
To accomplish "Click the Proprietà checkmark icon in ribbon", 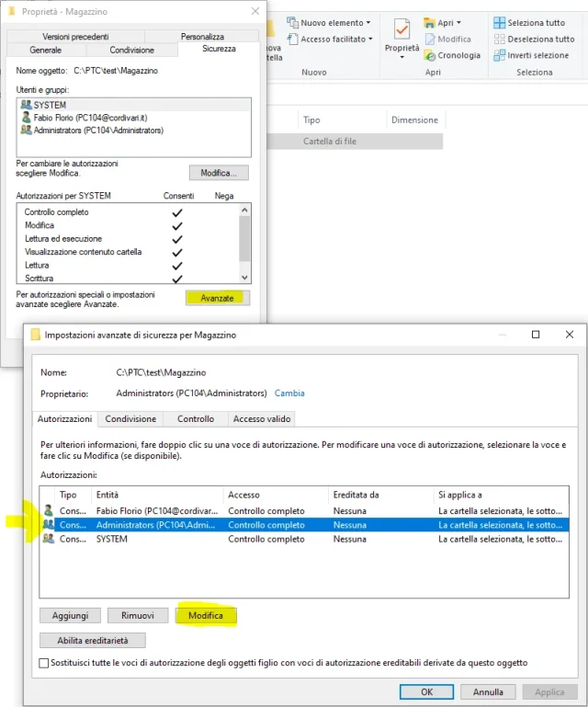I will [x=401, y=29].
